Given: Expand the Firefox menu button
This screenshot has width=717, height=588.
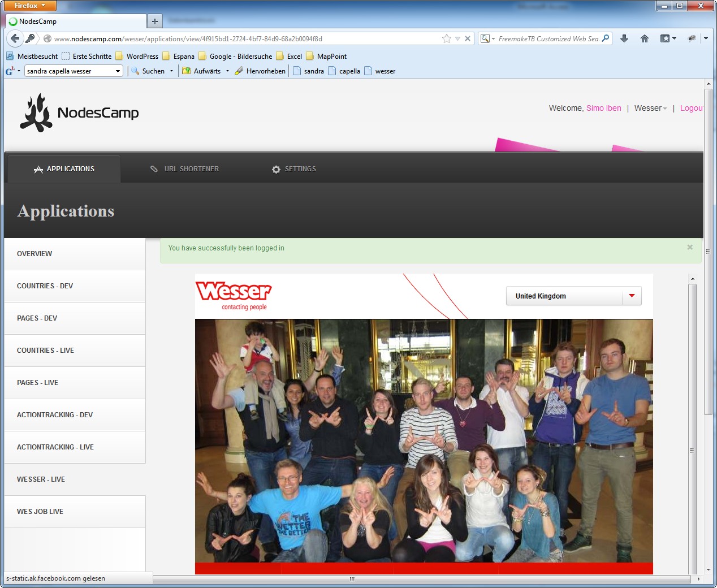Looking at the screenshot, I should (30, 6).
